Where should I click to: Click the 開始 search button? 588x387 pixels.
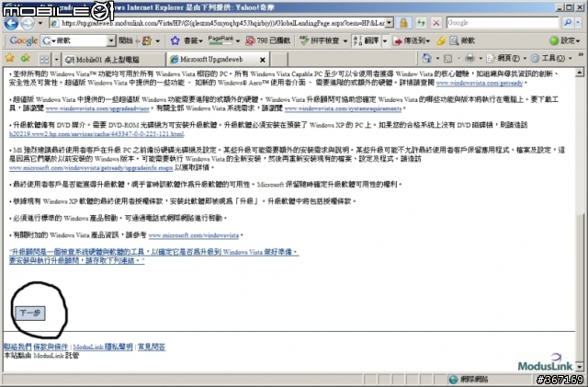(x=126, y=40)
